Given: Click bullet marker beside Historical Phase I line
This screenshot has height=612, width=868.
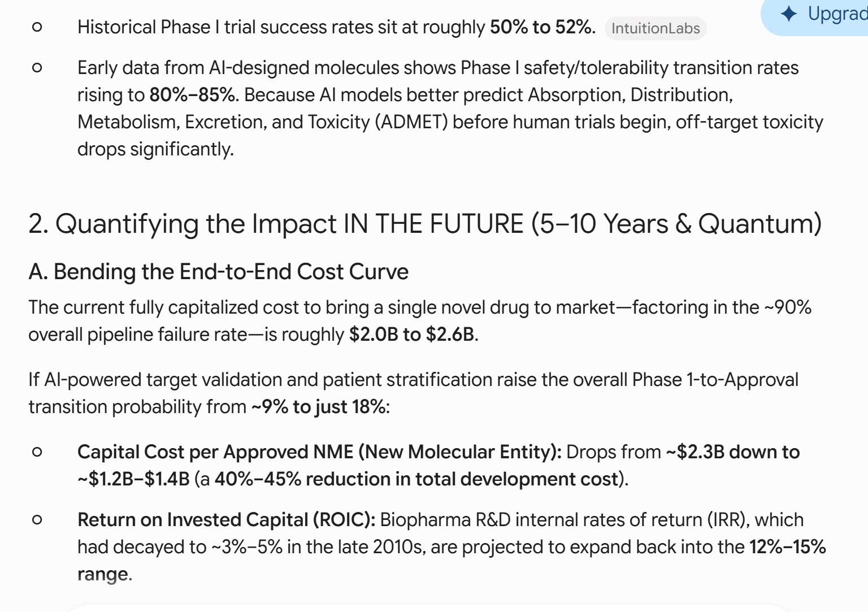Looking at the screenshot, I should [x=37, y=27].
